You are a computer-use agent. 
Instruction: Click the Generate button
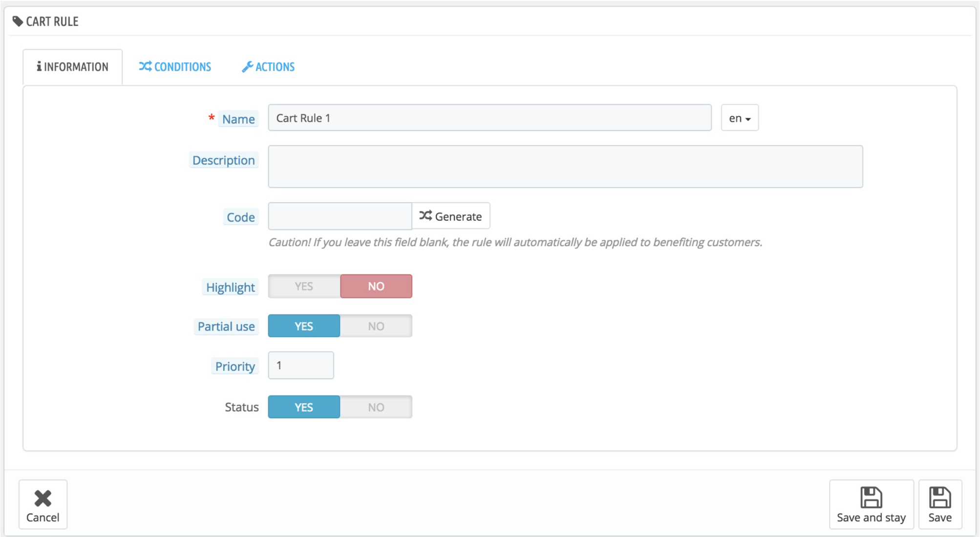tap(450, 216)
